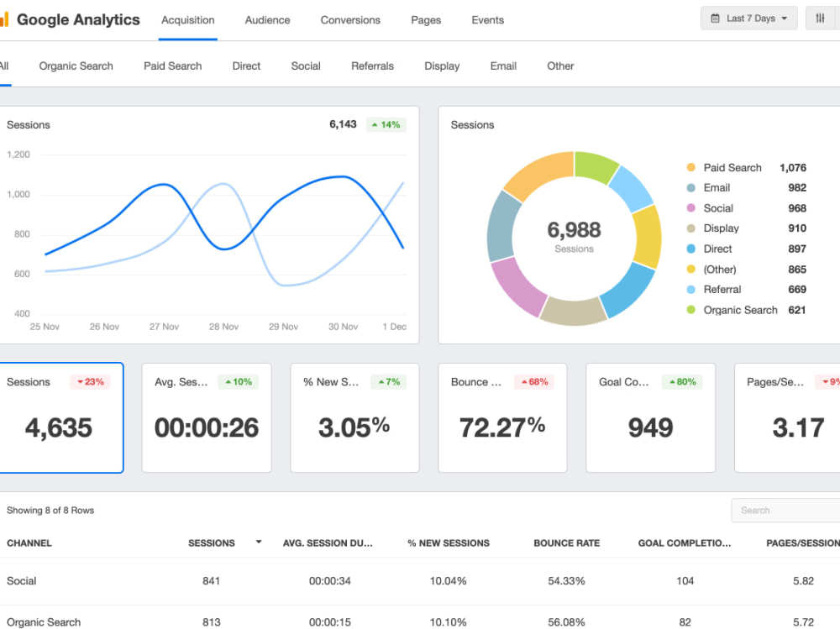Click the Sessions column sort arrow
Screen dimensions: 840x629
pos(259,543)
